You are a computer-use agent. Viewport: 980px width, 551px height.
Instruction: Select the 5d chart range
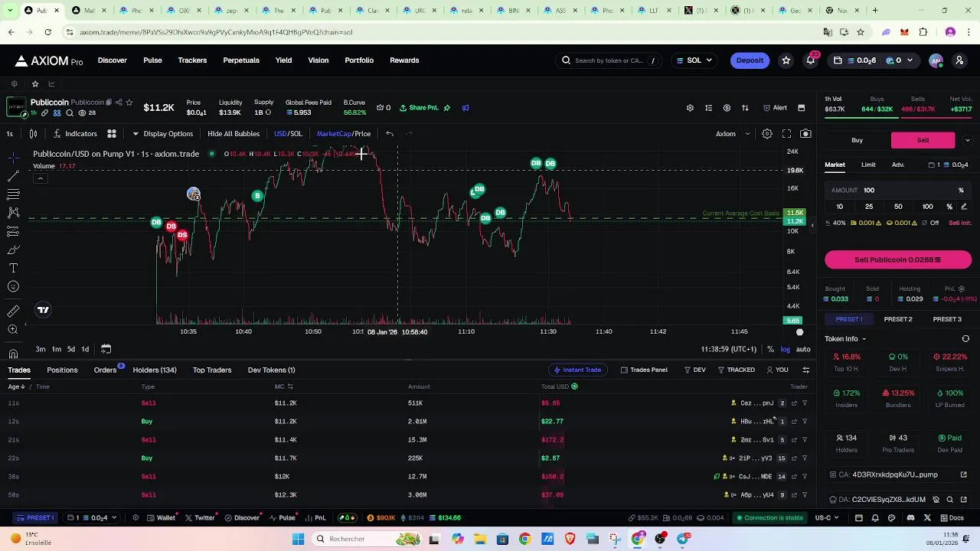[x=70, y=349]
